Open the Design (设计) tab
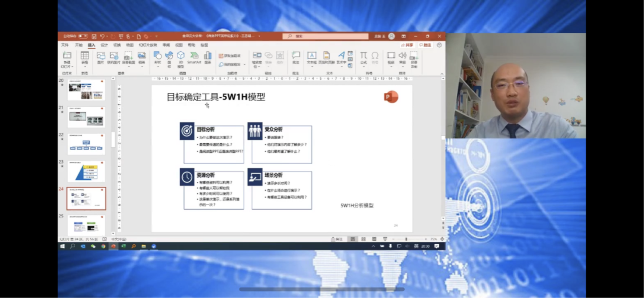644x298 pixels. point(104,45)
